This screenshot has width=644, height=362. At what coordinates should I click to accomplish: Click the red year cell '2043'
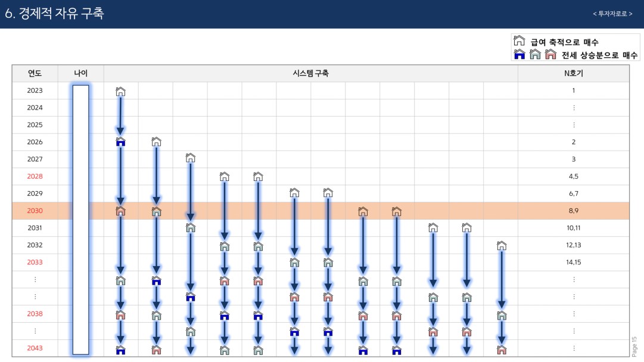[35, 348]
